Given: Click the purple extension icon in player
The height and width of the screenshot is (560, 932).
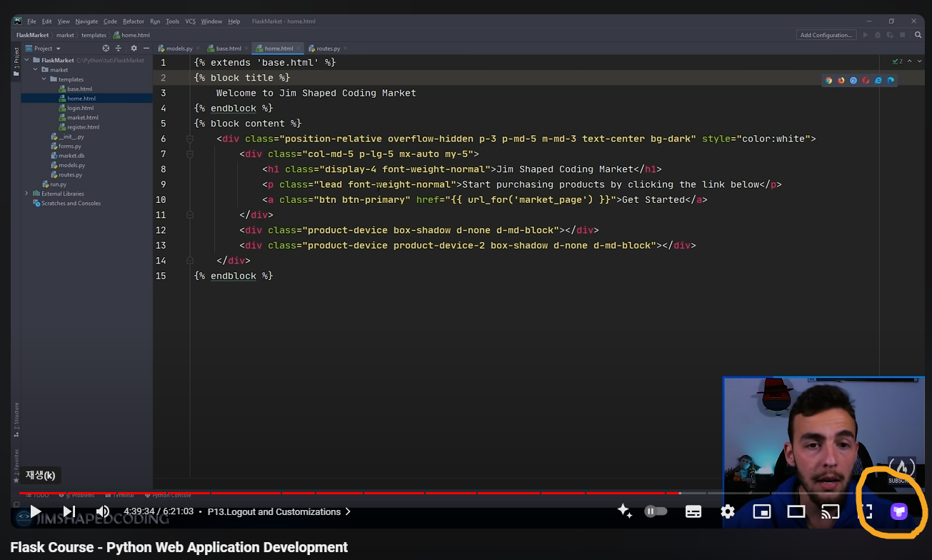Looking at the screenshot, I should click(899, 511).
